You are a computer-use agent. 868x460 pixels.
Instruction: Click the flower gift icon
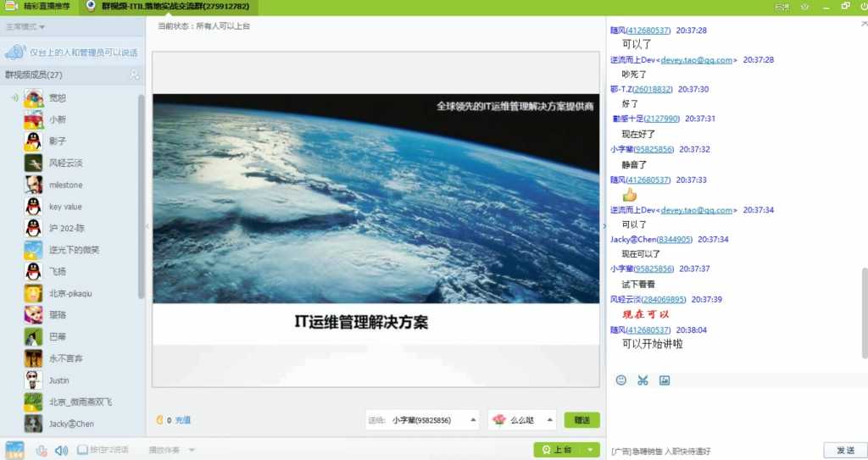tap(499, 420)
